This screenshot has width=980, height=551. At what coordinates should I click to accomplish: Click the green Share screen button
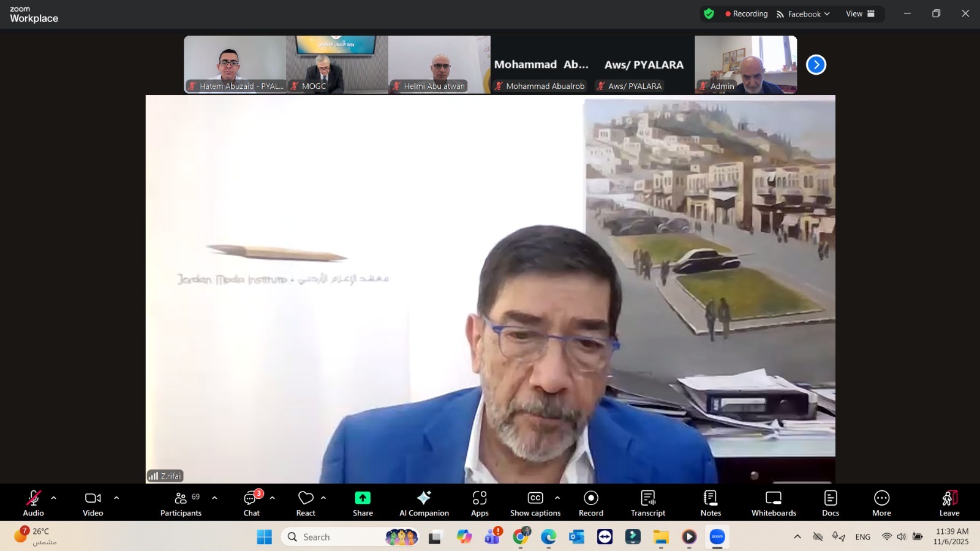coord(363,503)
